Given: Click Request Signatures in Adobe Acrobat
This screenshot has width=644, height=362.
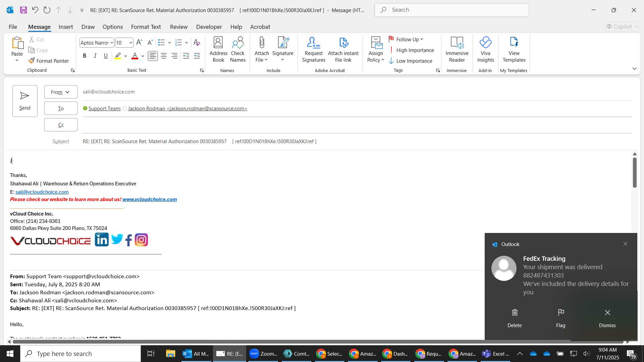Looking at the screenshot, I should (314, 50).
